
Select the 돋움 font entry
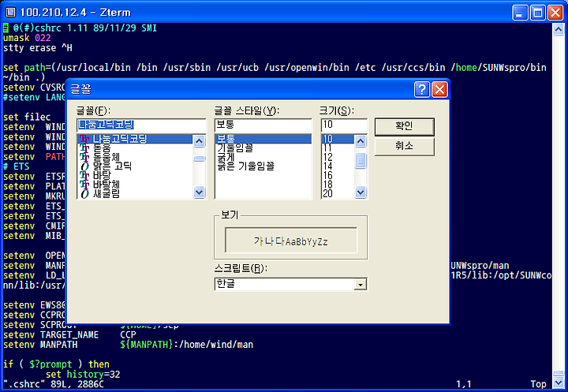click(x=102, y=147)
